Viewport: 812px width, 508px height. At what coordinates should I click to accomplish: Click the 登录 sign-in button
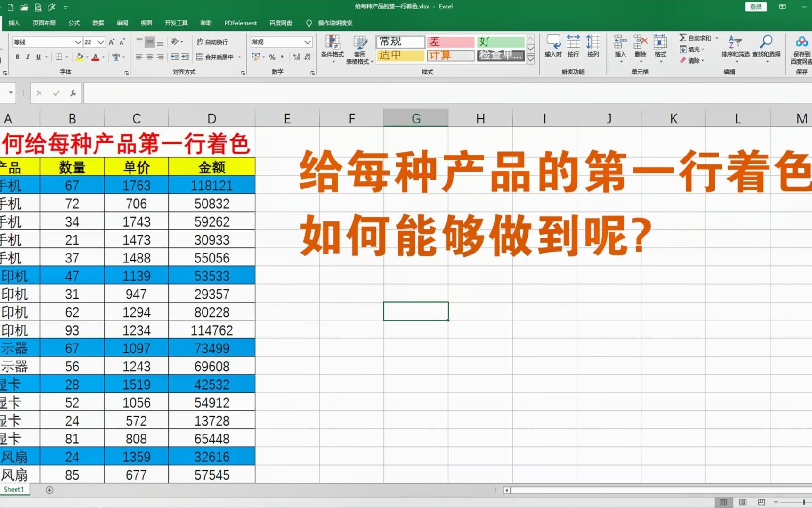click(755, 7)
